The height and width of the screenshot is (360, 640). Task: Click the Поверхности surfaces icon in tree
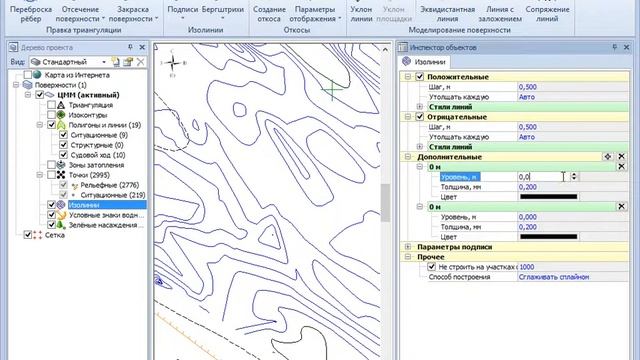28,85
